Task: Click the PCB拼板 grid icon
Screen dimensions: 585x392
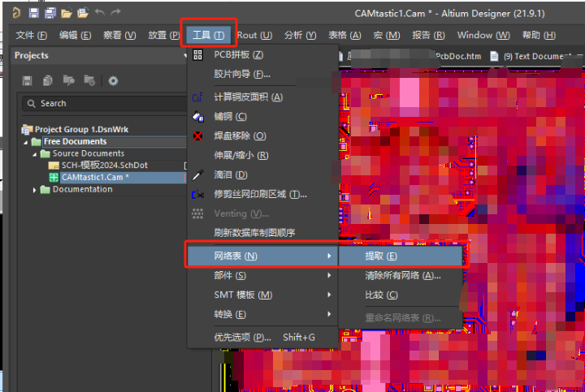Action: point(197,54)
